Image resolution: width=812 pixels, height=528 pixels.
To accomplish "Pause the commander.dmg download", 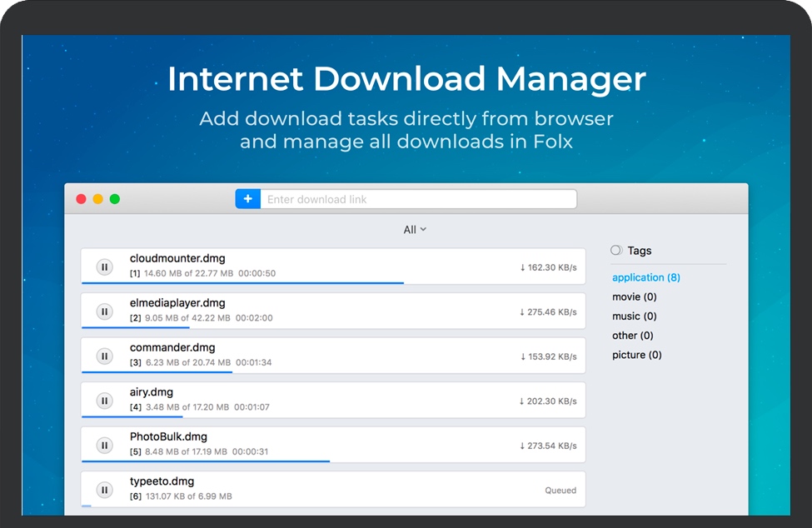I will pyautogui.click(x=104, y=356).
